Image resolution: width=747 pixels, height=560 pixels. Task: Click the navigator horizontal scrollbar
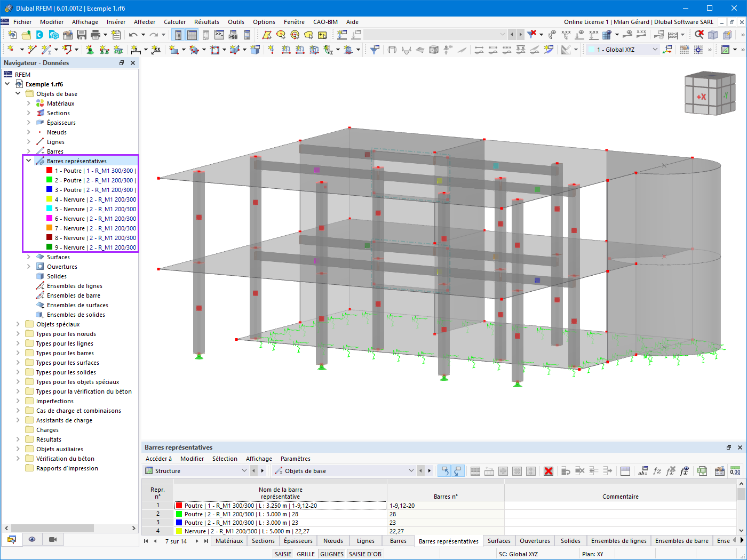[52, 528]
